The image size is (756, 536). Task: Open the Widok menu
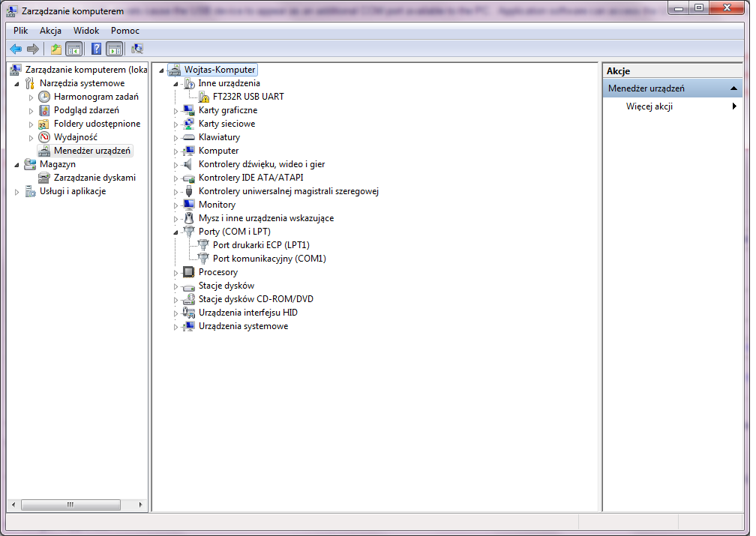pos(86,31)
